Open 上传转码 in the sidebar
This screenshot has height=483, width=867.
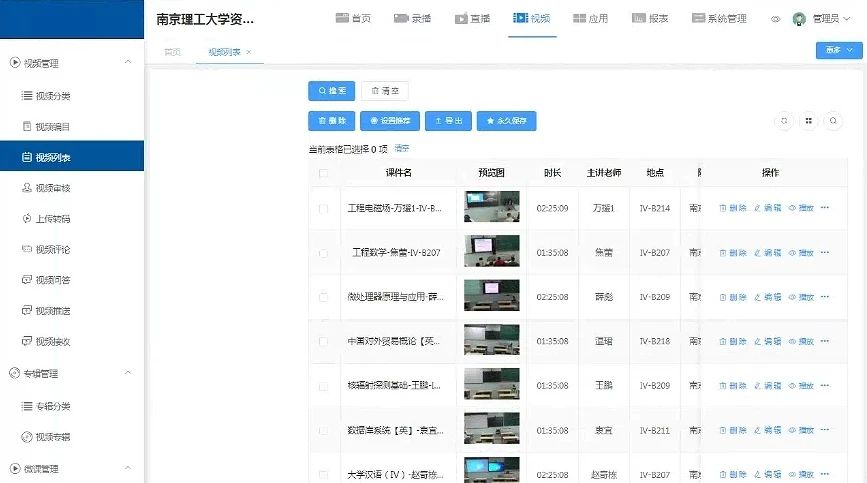click(52, 219)
